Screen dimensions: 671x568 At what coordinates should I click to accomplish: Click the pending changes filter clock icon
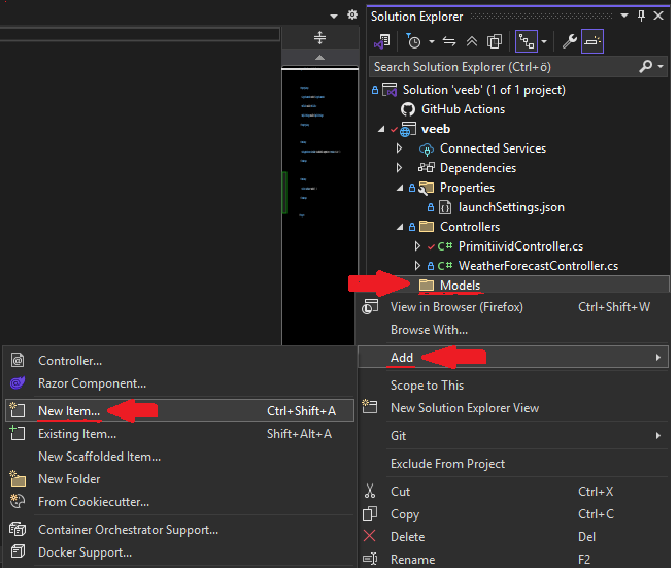pyautogui.click(x=413, y=41)
